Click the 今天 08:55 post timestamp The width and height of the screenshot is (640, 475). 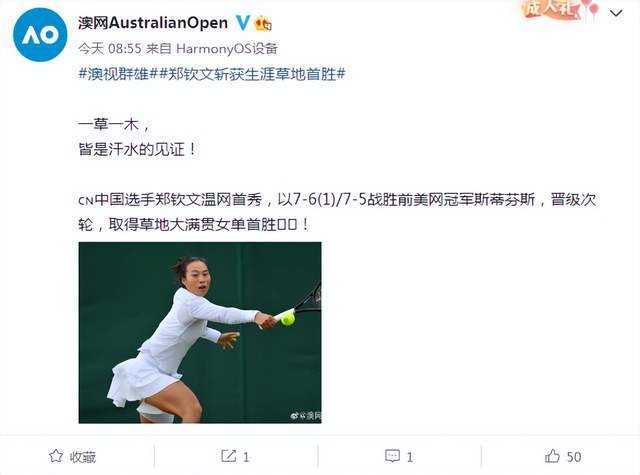tap(109, 49)
